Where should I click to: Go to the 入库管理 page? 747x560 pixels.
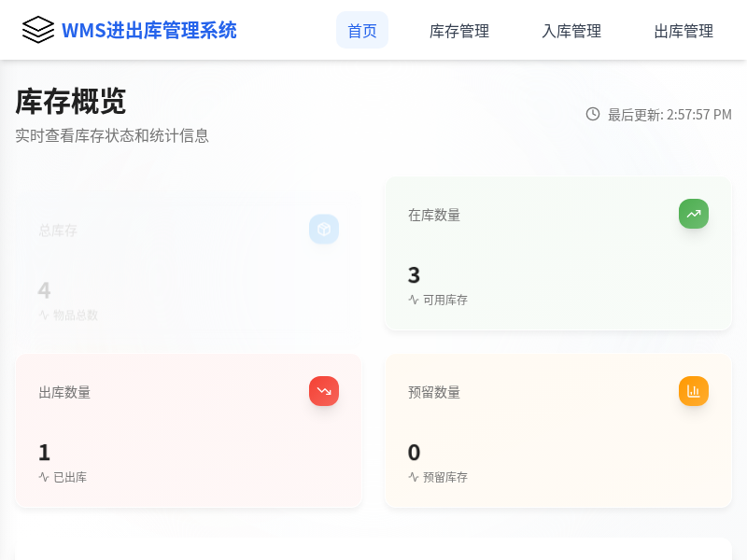pos(571,31)
